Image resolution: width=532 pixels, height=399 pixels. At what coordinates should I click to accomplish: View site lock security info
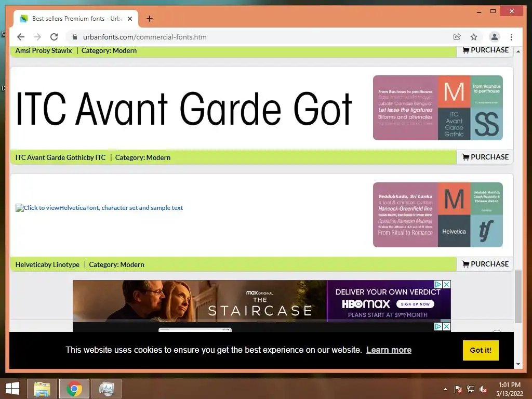click(75, 37)
